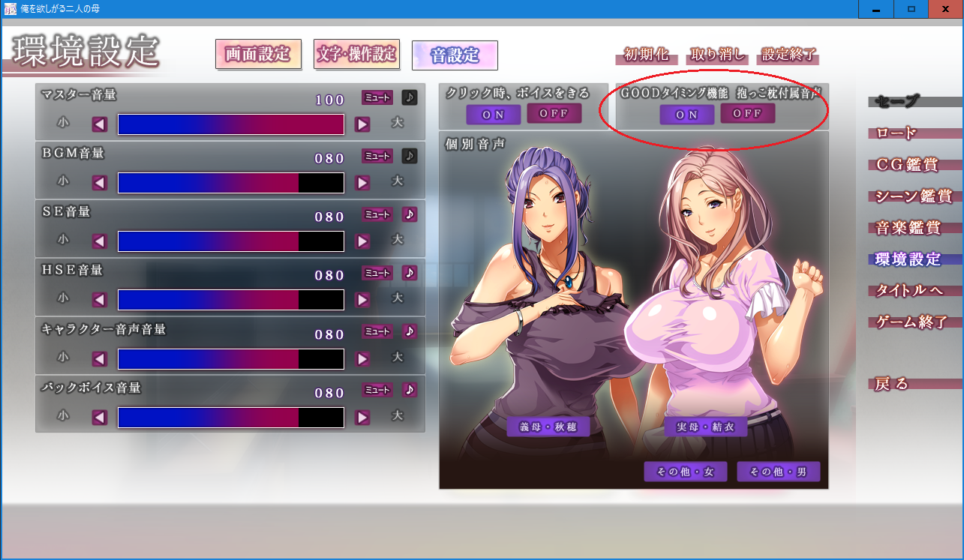Select the 音設定 tab
Viewport: 964px width, 560px height.
pyautogui.click(x=455, y=55)
